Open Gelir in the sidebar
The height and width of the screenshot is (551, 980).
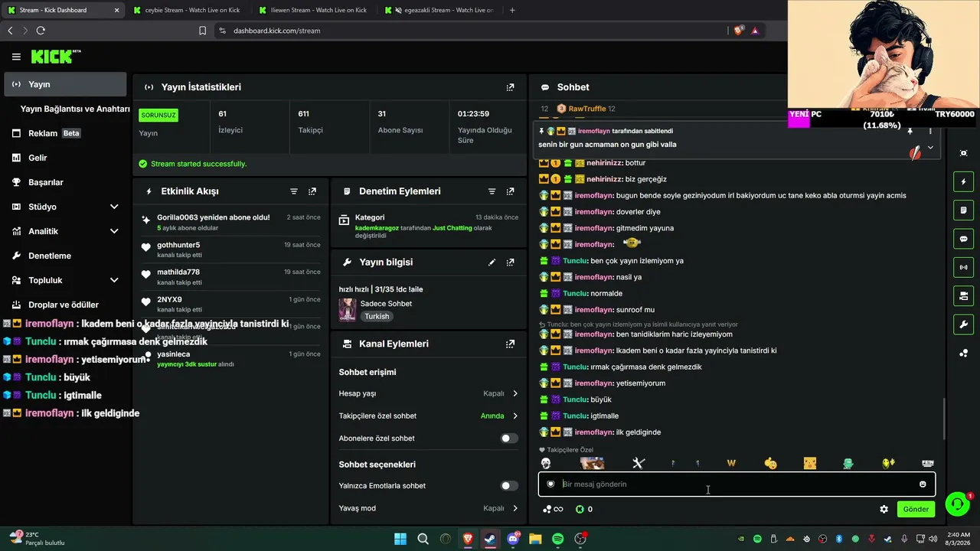click(65, 158)
